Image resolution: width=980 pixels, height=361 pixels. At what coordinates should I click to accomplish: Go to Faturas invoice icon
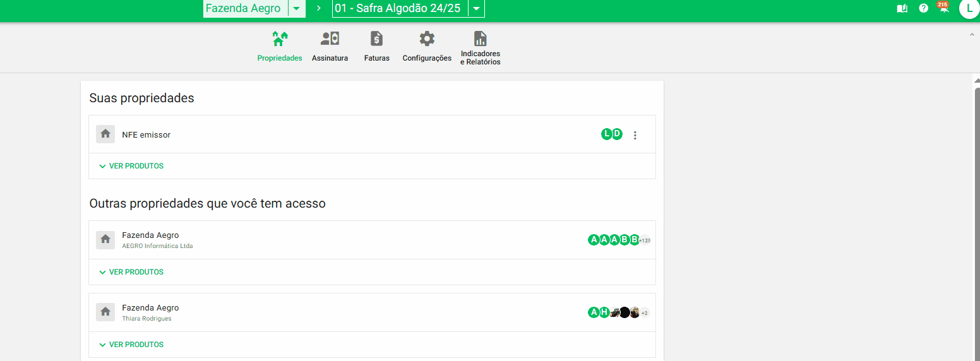point(376,39)
